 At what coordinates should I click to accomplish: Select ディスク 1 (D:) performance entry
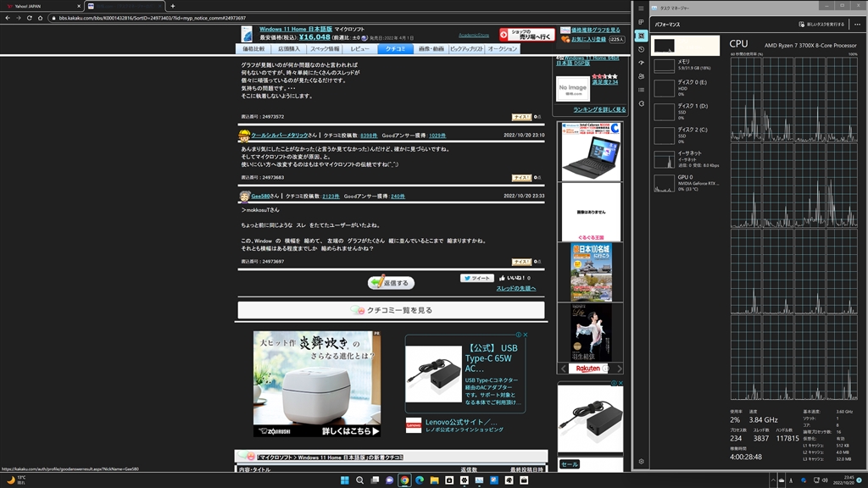(685, 112)
